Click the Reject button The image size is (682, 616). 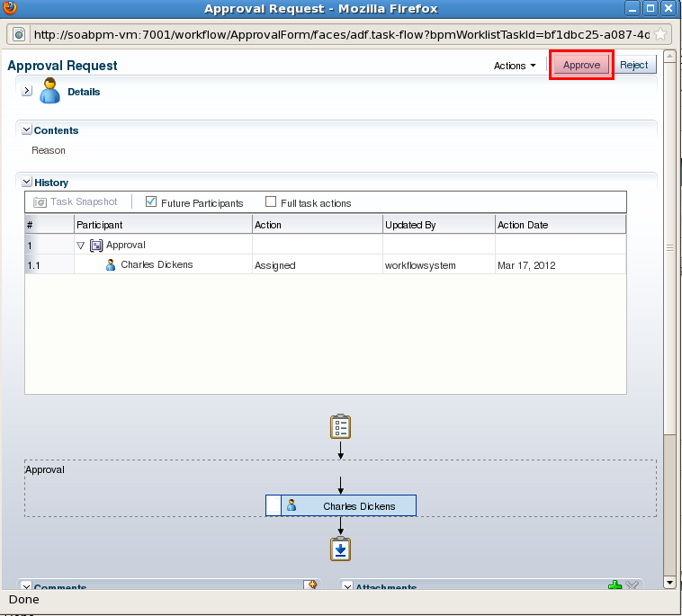pos(633,65)
